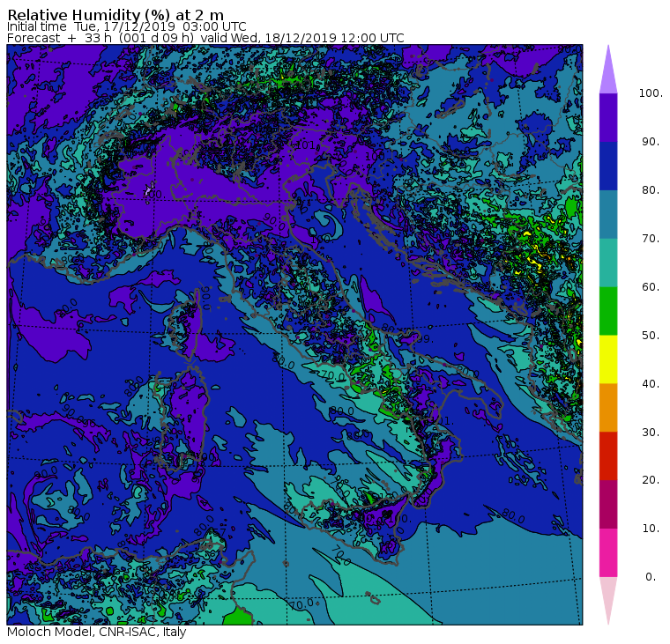The image size is (670, 644).
Task: Select the orange 30–40 legend swatch
Action: (608, 407)
